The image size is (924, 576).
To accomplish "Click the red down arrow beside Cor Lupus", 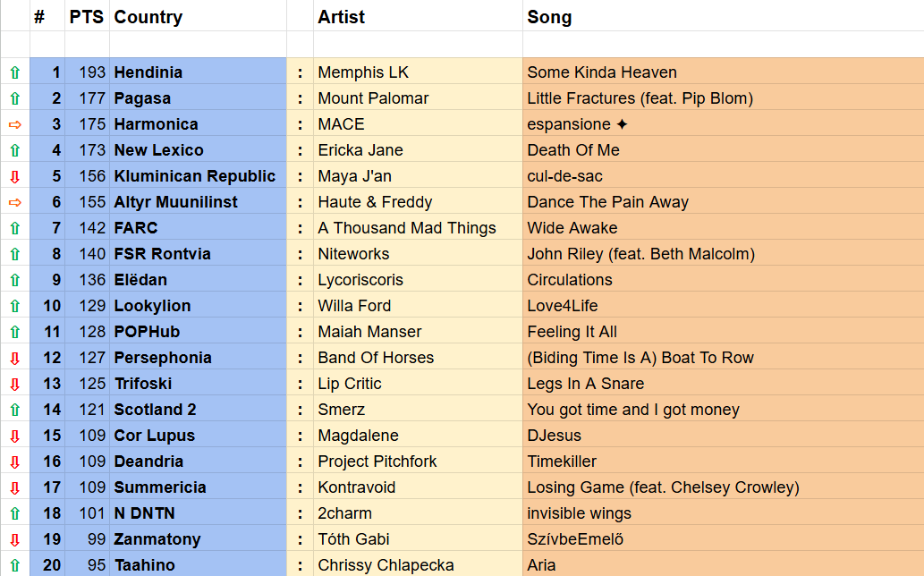I will click(x=14, y=436).
